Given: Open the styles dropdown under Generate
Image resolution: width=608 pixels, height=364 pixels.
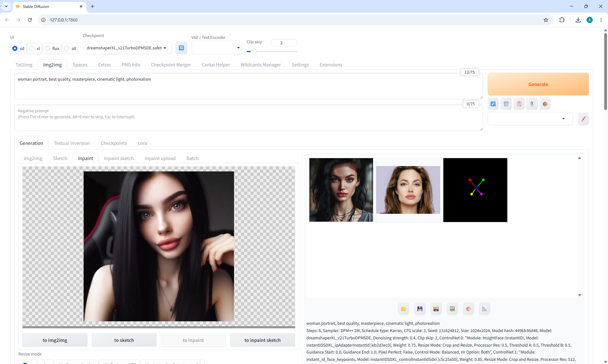Looking at the screenshot, I should (530, 119).
